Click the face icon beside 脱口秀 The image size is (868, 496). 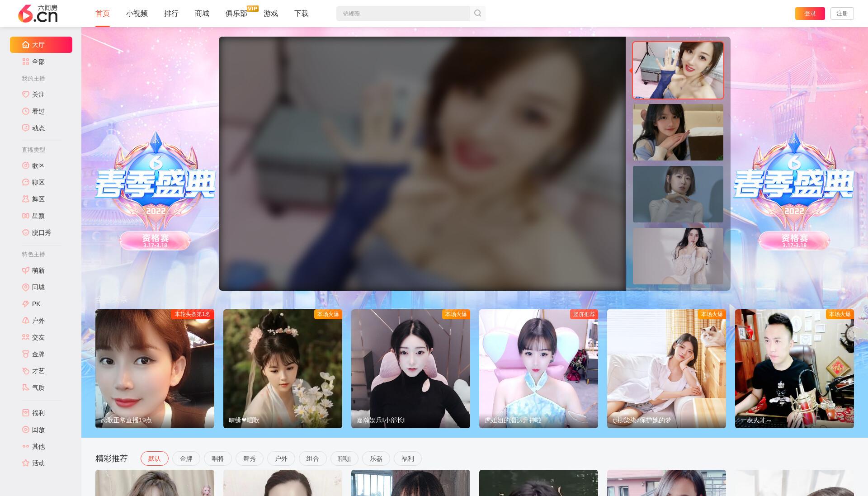click(26, 232)
